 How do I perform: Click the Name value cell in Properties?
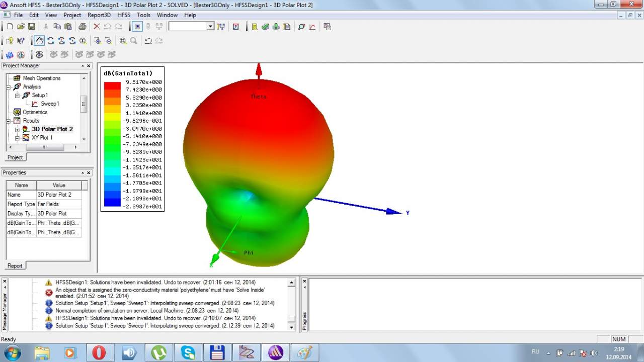click(x=59, y=195)
